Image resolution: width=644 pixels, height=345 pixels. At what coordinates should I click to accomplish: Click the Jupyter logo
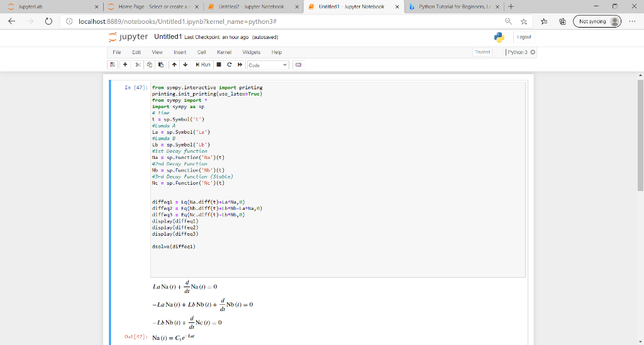pos(128,37)
